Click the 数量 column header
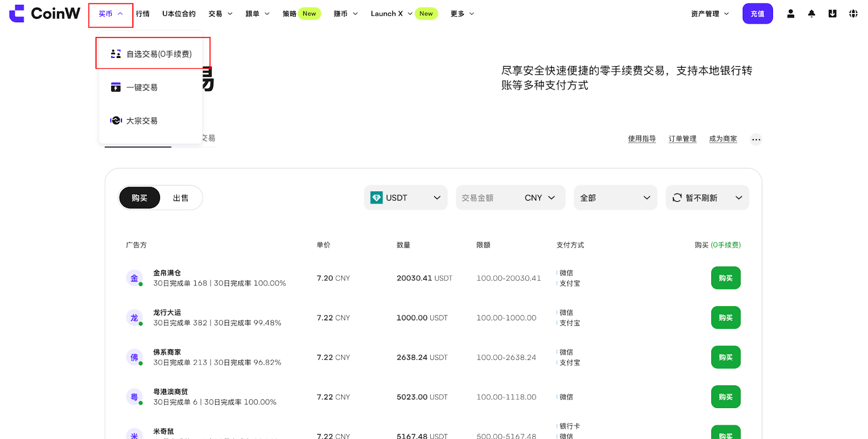This screenshot has width=868, height=439. coord(403,245)
